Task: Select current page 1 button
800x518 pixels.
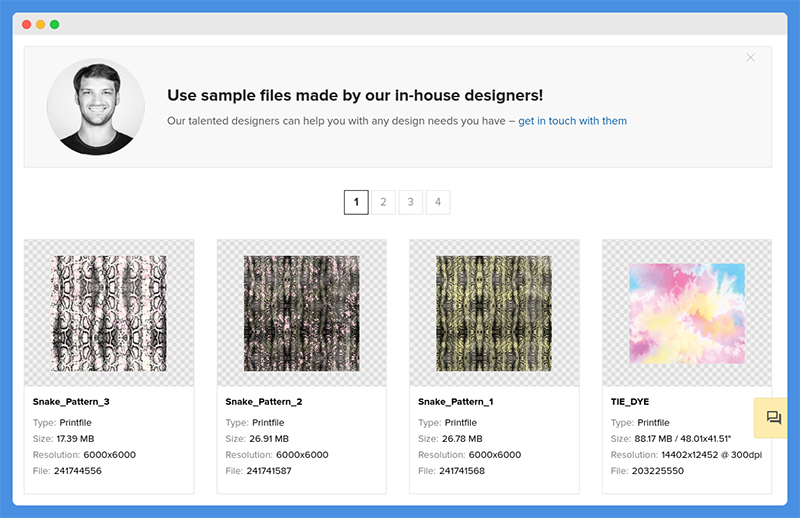Action: pyautogui.click(x=356, y=202)
